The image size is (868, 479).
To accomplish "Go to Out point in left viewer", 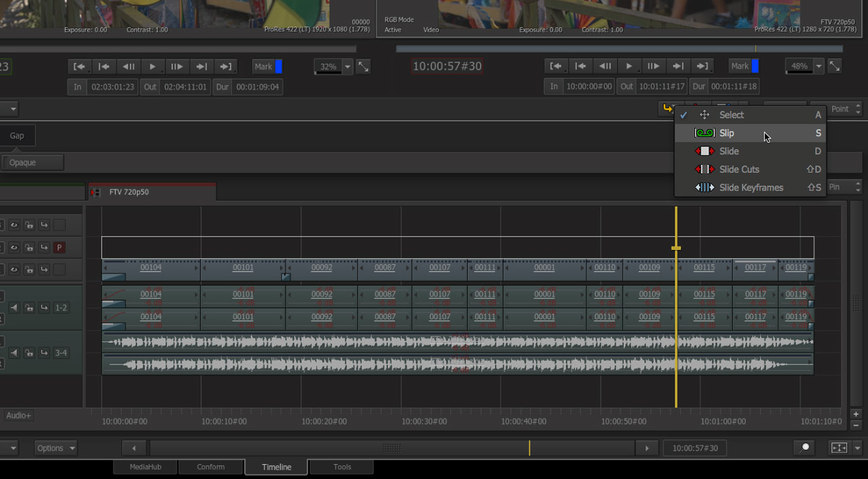I will (226, 66).
